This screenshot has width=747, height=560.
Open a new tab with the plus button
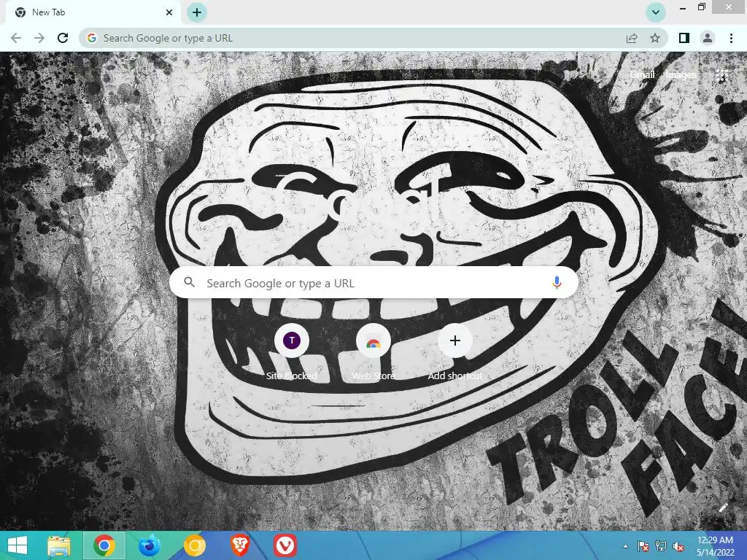coord(197,12)
